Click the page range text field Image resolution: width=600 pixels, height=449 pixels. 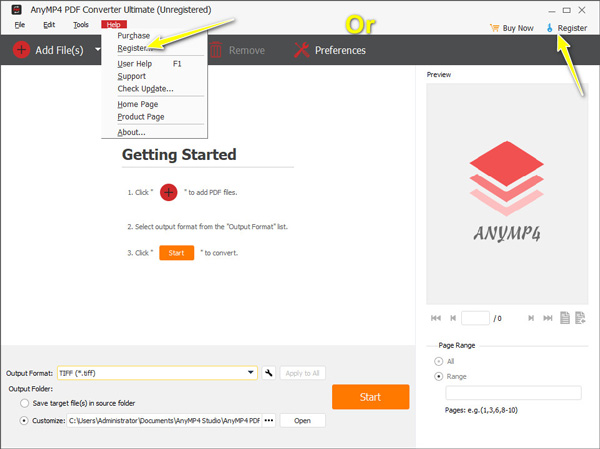pyautogui.click(x=513, y=393)
